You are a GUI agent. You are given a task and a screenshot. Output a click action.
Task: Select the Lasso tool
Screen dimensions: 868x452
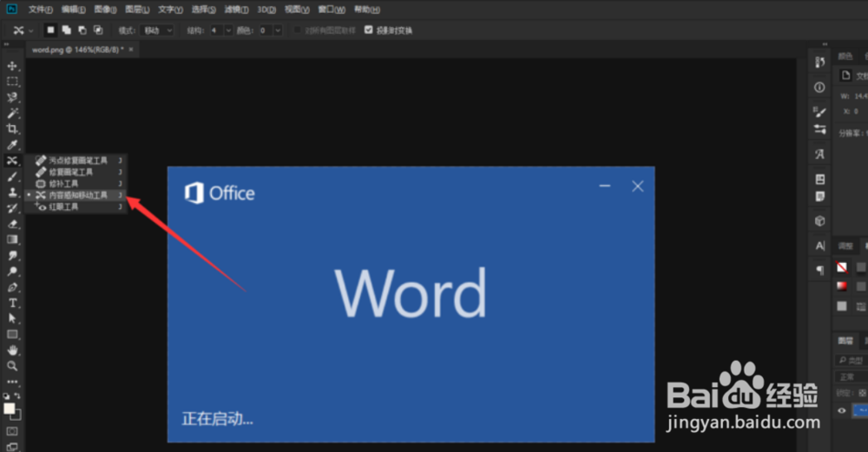(12, 97)
